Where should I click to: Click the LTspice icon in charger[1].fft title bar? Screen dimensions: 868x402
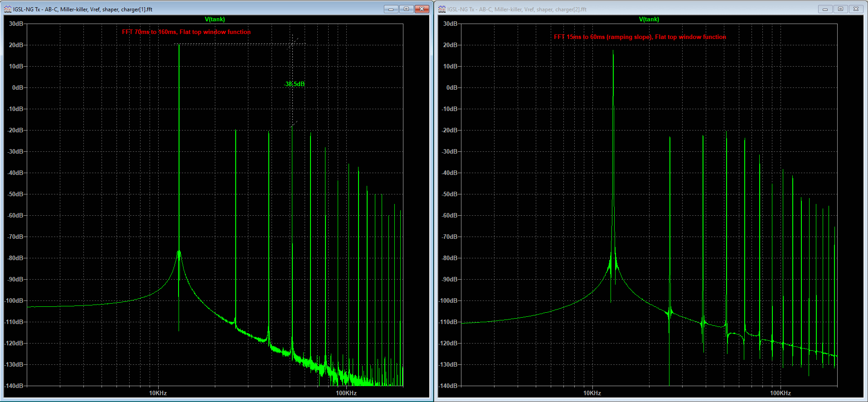click(x=8, y=9)
